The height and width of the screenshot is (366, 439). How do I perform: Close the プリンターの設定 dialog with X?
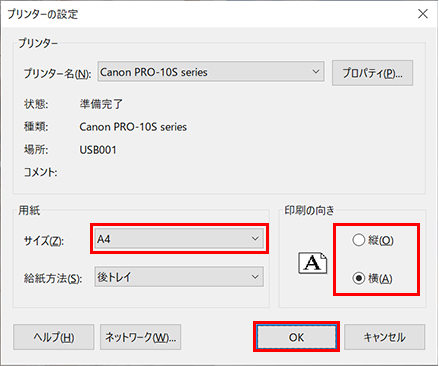[x=423, y=14]
